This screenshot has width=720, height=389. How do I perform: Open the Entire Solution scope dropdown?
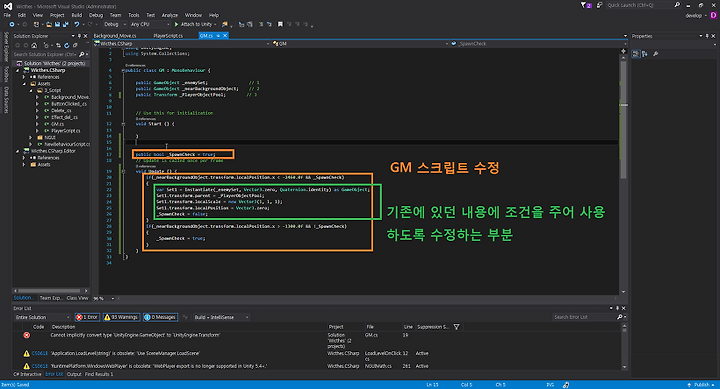[42, 317]
